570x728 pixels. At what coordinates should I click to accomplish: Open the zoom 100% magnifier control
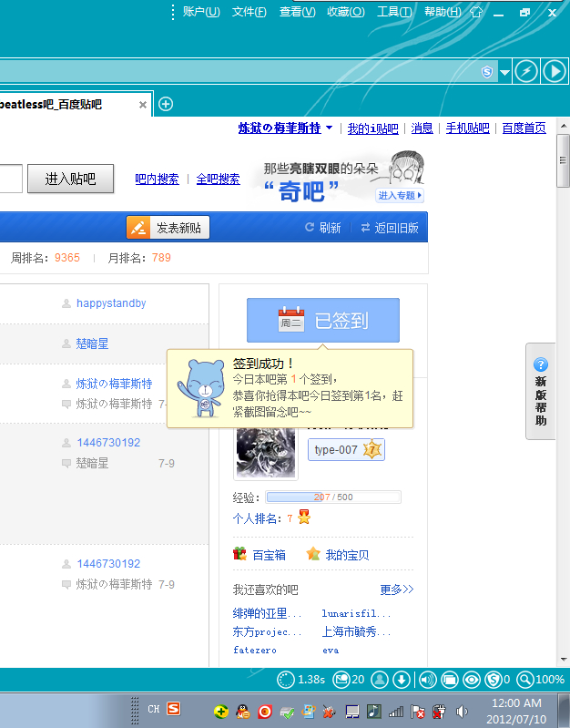[525, 680]
